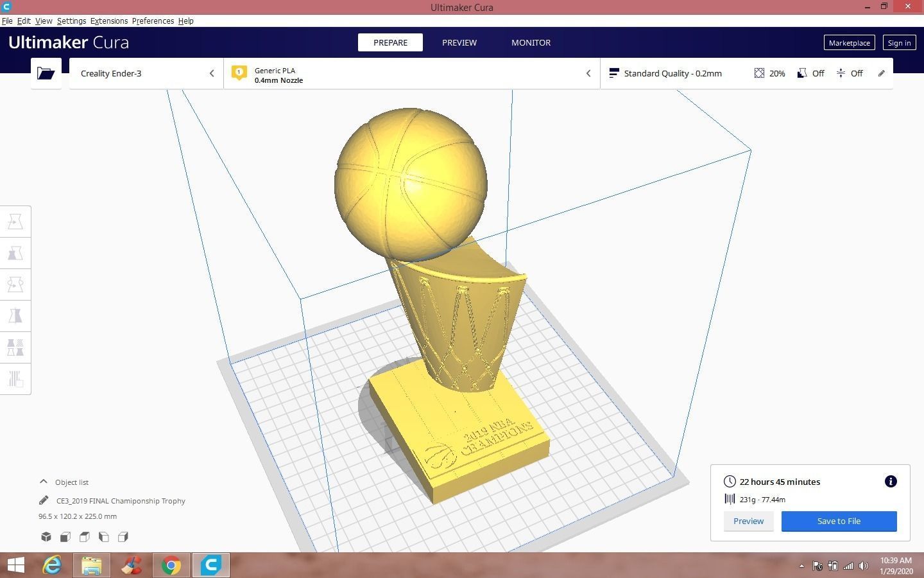Open File Explorer from taskbar
The width and height of the screenshot is (924, 578).
[x=92, y=565]
